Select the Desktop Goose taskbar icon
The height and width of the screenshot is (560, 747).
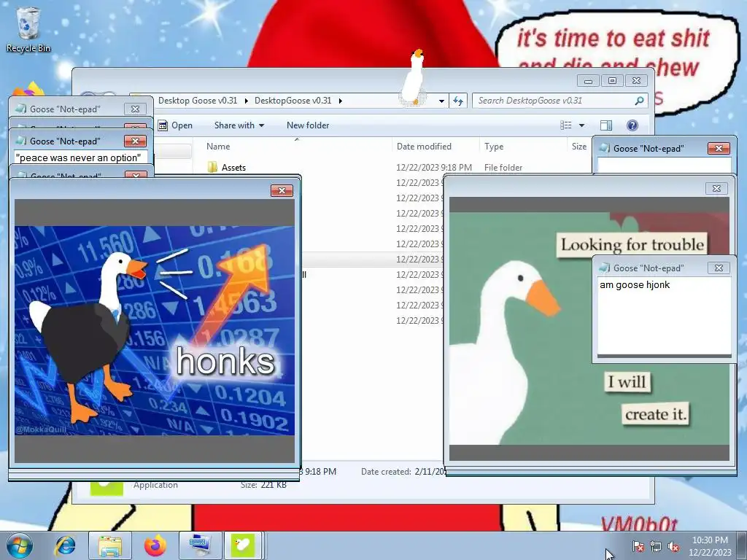[x=242, y=545]
